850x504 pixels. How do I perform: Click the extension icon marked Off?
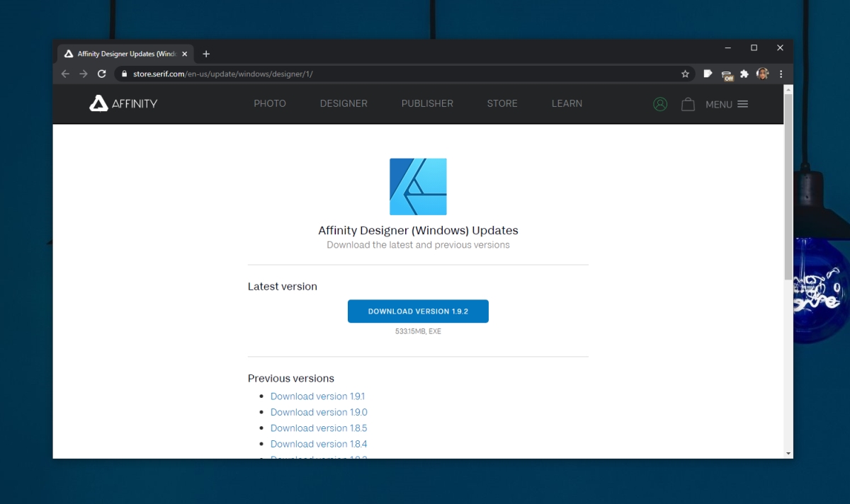point(727,74)
